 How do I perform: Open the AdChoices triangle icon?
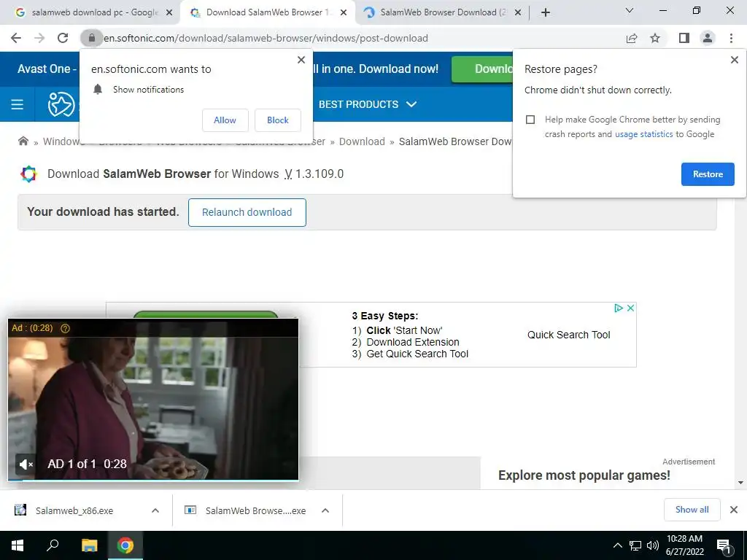(x=619, y=308)
